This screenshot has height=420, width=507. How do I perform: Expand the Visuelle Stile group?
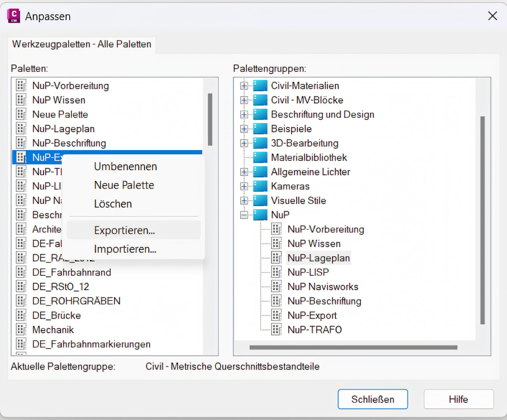(244, 200)
